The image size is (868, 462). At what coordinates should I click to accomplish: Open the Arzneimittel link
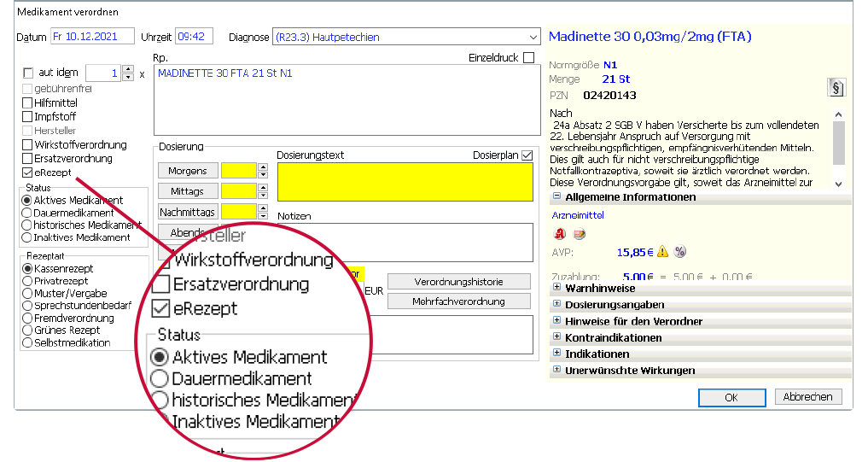pos(578,215)
